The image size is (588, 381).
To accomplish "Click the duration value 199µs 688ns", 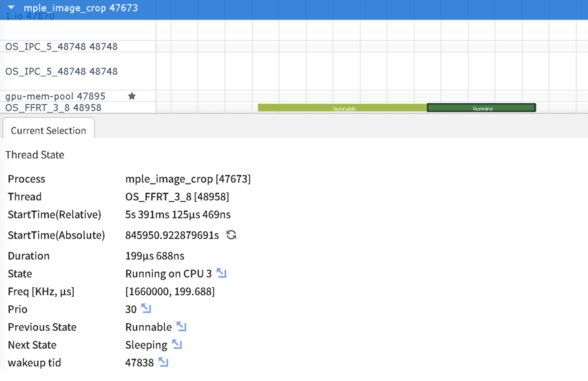I will (155, 256).
